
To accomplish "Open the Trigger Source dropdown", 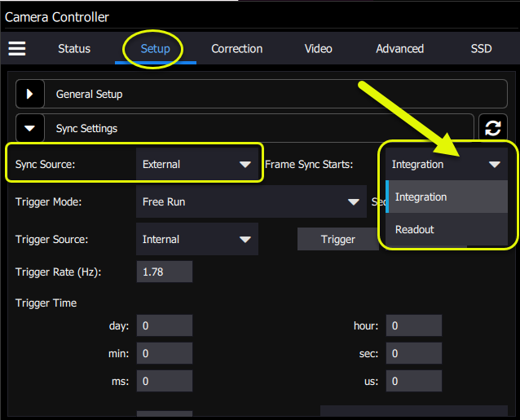I will [196, 240].
